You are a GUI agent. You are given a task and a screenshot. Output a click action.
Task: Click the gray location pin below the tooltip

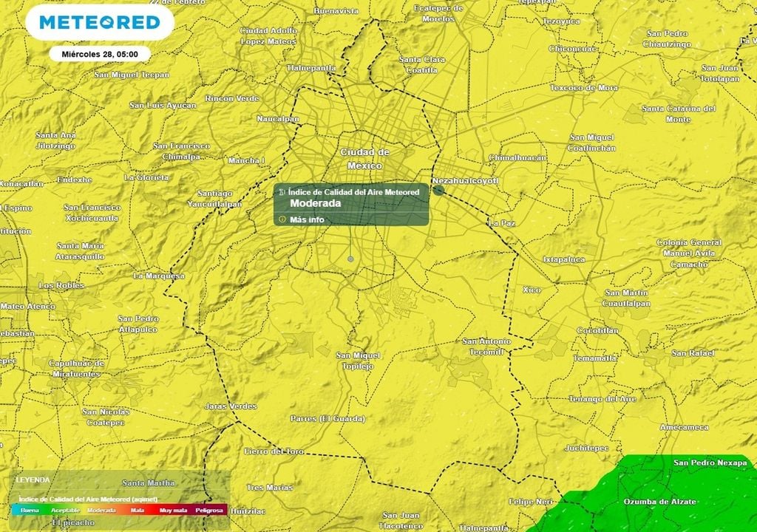pyautogui.click(x=350, y=259)
